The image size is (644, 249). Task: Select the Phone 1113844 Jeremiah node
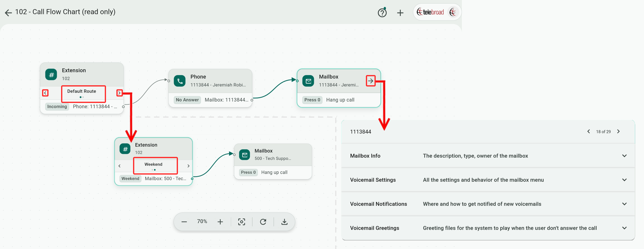point(210,81)
